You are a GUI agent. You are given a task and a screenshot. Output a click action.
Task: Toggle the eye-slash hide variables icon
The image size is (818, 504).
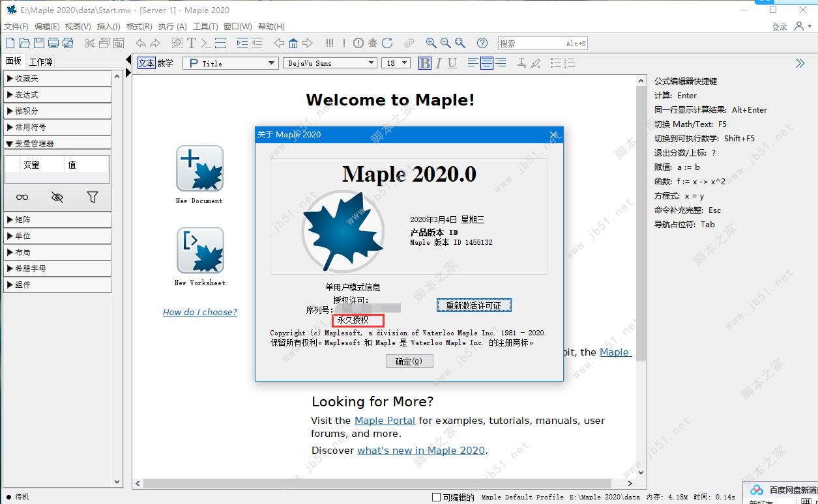point(57,197)
